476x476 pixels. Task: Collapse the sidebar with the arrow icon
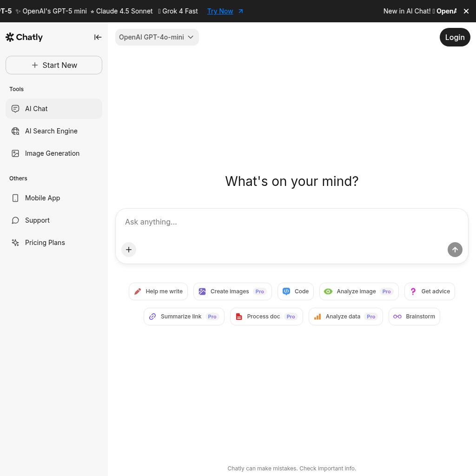(x=98, y=37)
